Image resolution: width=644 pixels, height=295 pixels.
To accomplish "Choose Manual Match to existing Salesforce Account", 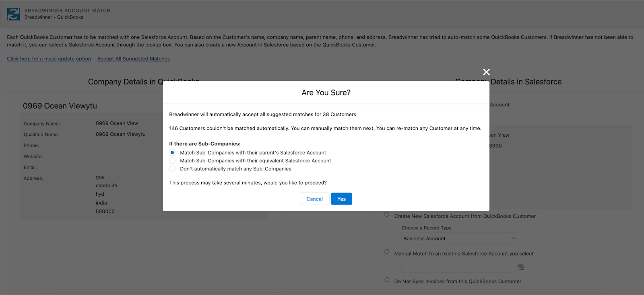I will click(387, 252).
